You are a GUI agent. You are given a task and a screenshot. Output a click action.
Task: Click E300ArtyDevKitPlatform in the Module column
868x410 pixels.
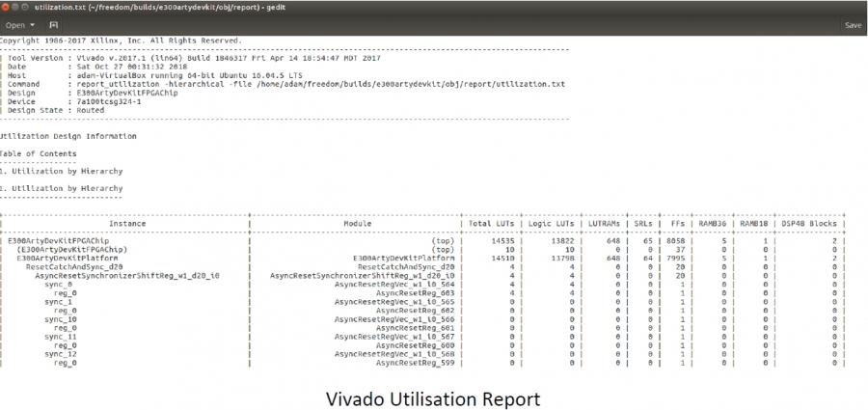point(404,259)
